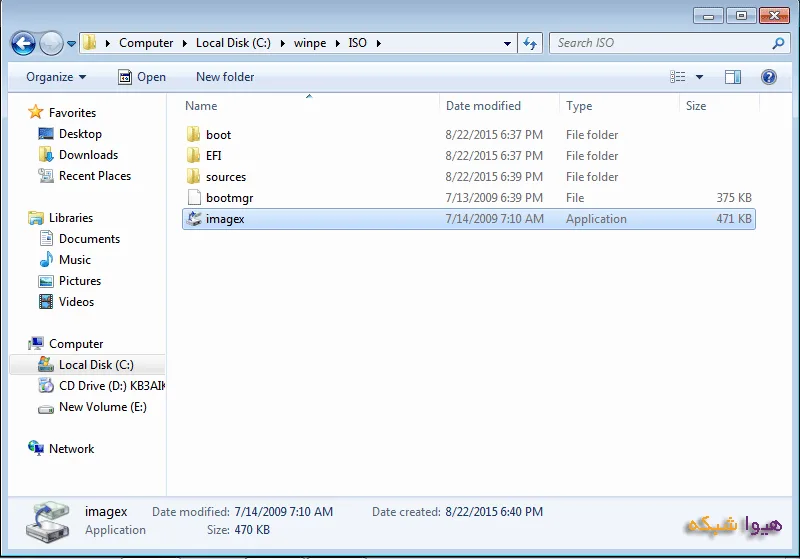This screenshot has height=559, width=800.
Task: Select the bootmgr file icon
Action: point(194,197)
